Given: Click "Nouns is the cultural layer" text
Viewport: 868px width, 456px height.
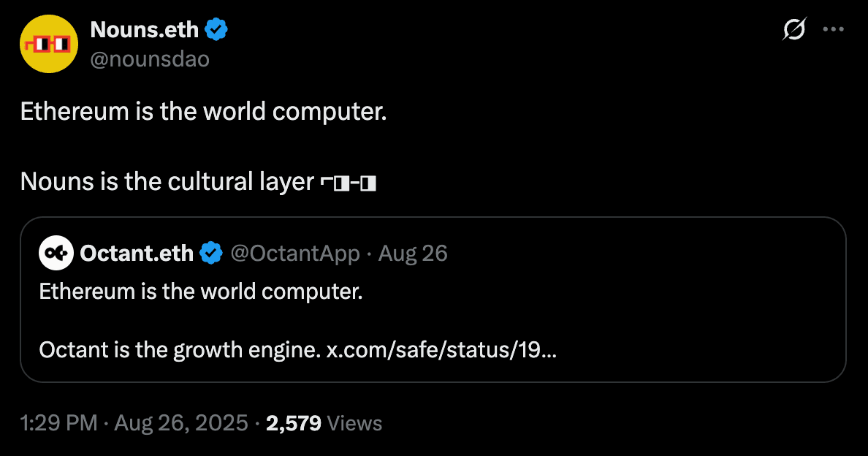Looking at the screenshot, I should [167, 182].
